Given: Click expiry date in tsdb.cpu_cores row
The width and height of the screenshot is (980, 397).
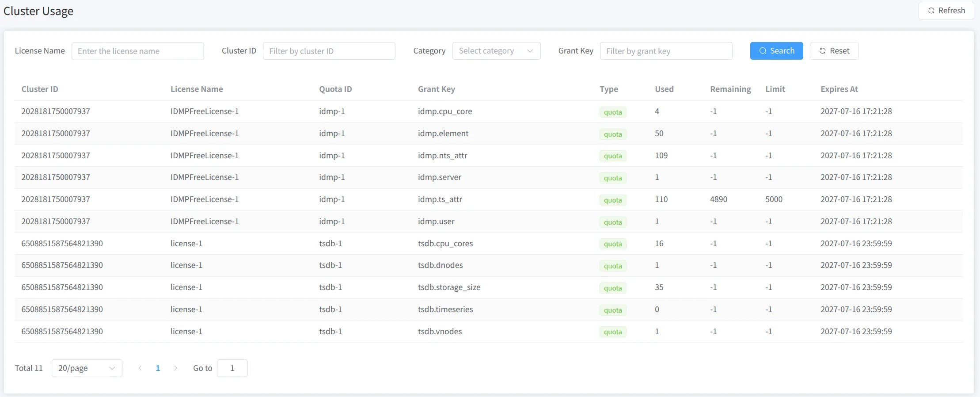Looking at the screenshot, I should [856, 244].
